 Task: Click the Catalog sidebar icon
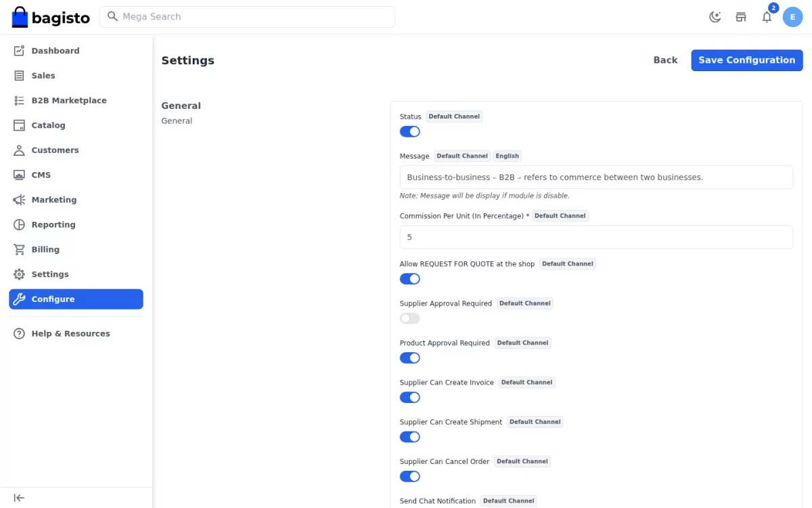(19, 125)
